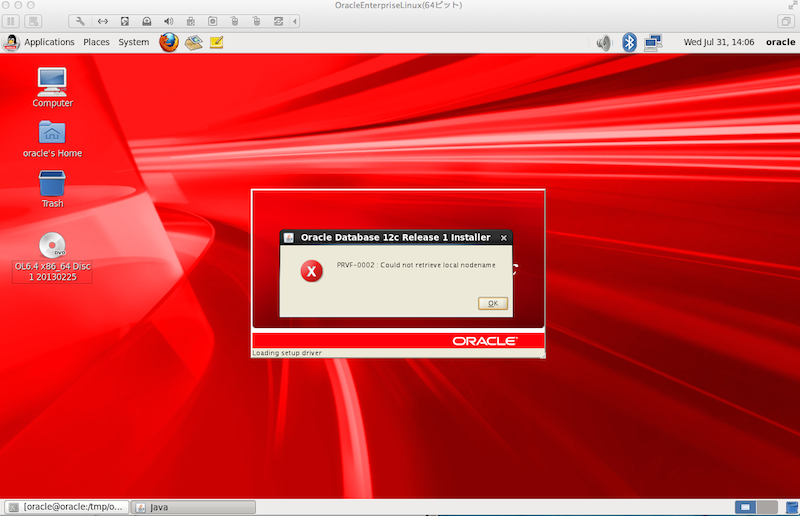Image resolution: width=800 pixels, height=516 pixels.
Task: Click OK in the PRVF-0002 error dialog
Action: click(x=492, y=303)
